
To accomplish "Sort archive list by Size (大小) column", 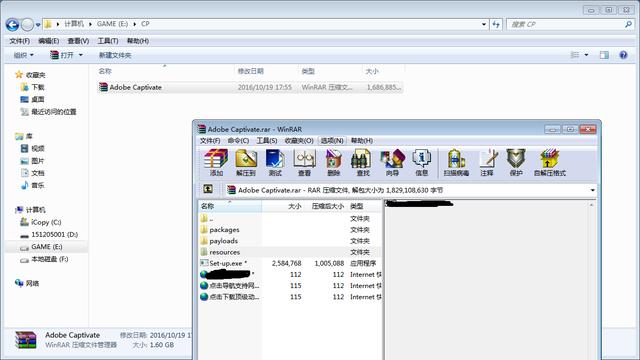I will [x=283, y=206].
